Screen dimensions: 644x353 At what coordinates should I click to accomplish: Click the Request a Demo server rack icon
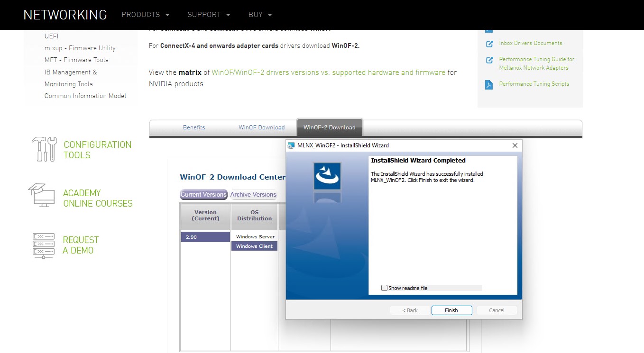pyautogui.click(x=44, y=245)
